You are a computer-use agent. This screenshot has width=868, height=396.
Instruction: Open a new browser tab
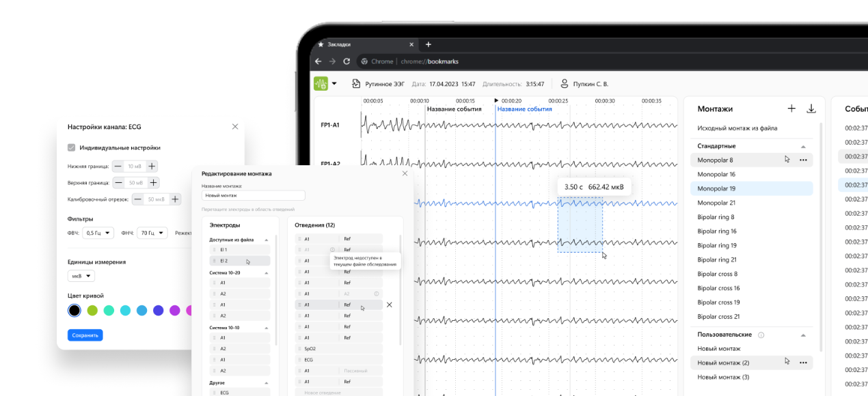[429, 44]
